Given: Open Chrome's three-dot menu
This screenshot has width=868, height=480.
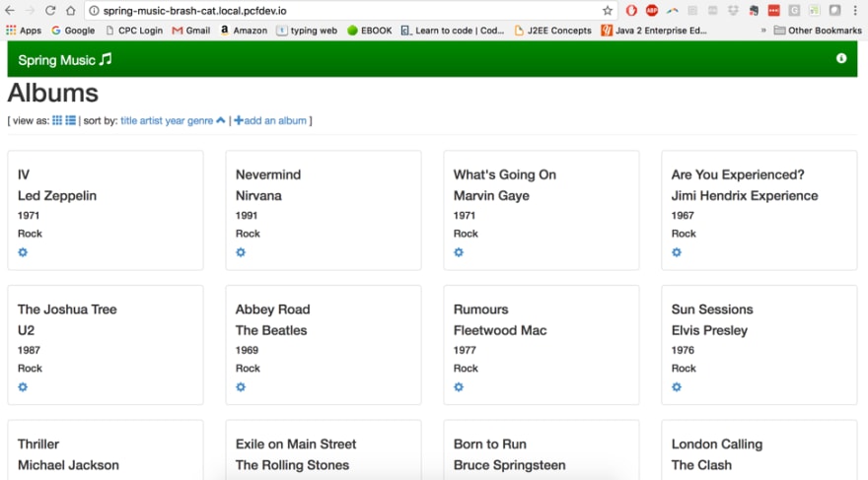Looking at the screenshot, I should click(855, 11).
